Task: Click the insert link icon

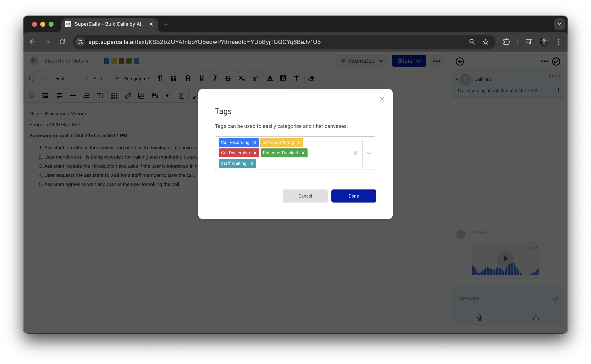Action: 128,96
